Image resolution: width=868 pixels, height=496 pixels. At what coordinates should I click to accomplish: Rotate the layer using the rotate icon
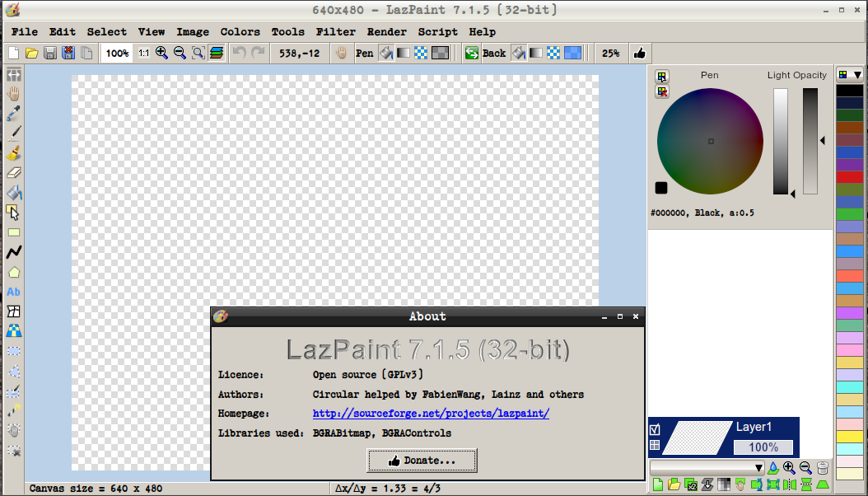pos(756,485)
